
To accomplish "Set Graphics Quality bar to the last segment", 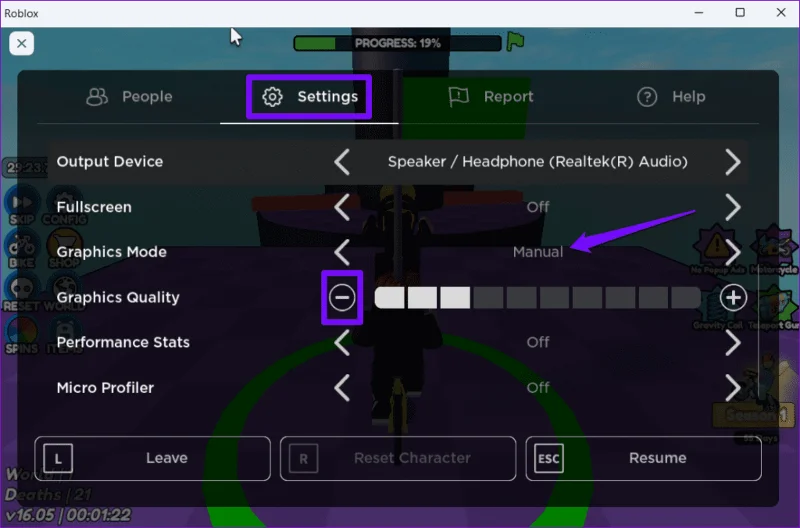I will point(685,297).
